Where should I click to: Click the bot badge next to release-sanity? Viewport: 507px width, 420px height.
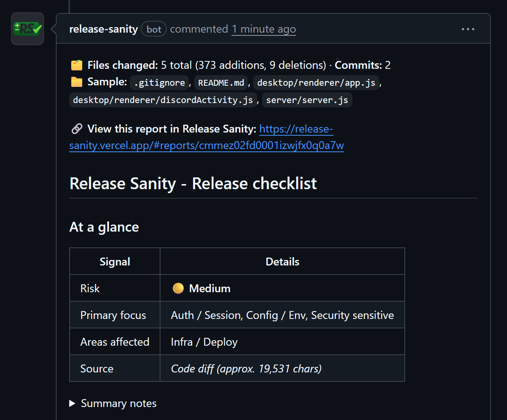point(153,29)
